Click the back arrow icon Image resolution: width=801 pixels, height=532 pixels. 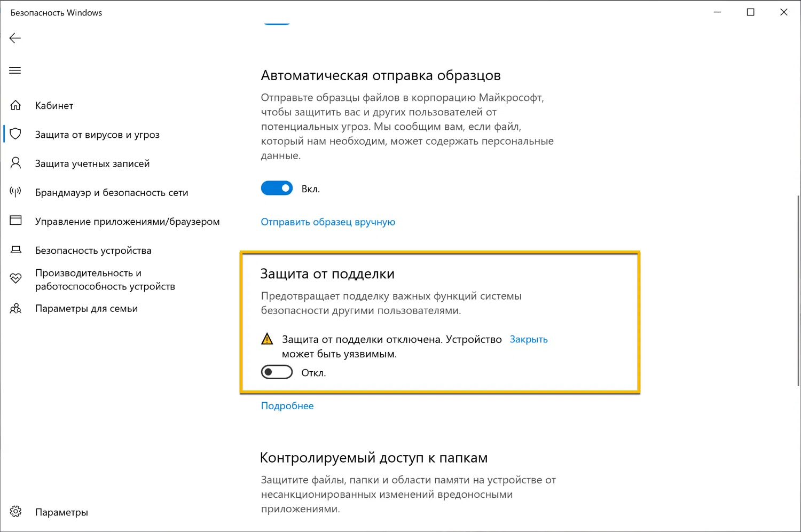point(15,38)
